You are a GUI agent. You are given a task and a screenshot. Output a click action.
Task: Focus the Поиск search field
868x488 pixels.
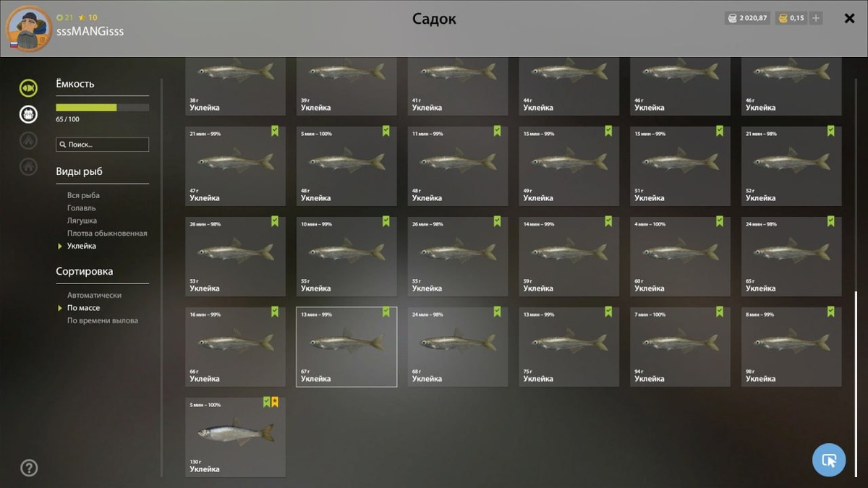103,145
